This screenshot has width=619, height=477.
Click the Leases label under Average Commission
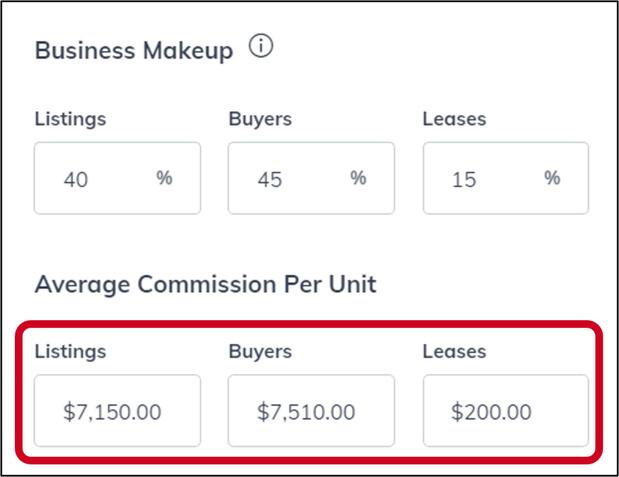454,352
